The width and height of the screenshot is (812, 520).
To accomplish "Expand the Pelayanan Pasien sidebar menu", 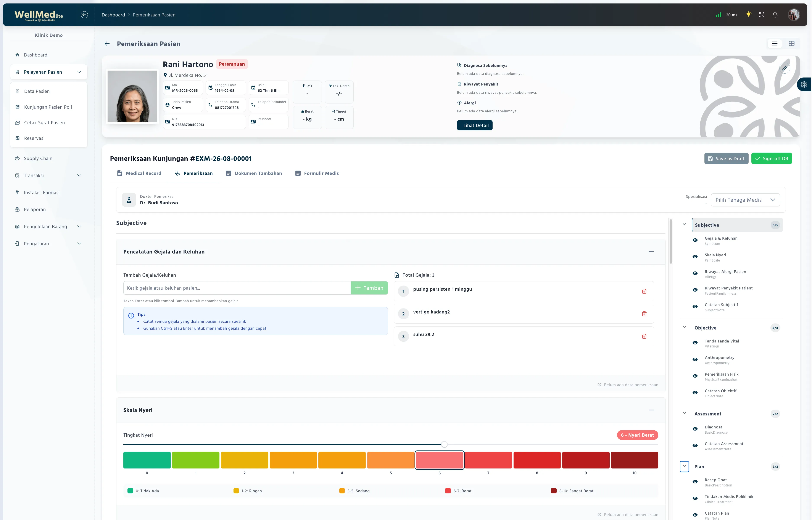I will pos(49,72).
